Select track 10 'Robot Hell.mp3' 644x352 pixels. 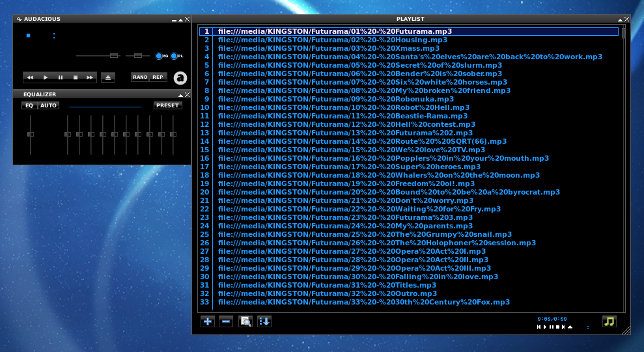click(409, 107)
